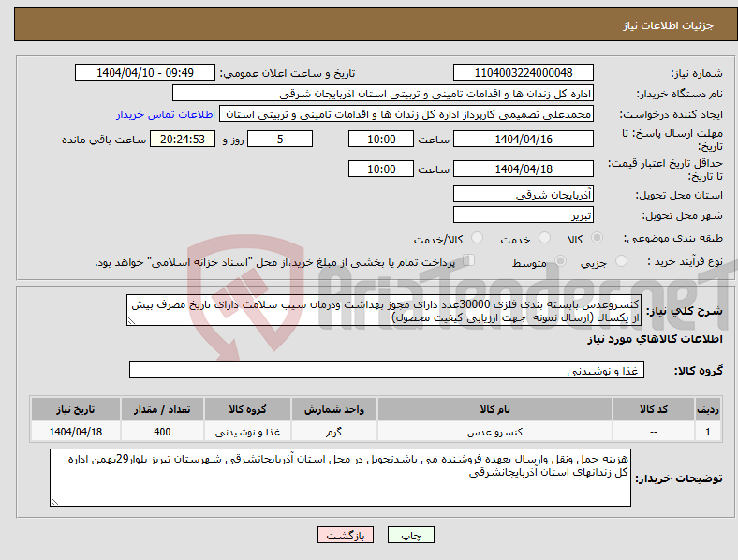Select the جزیی purchase type radio
This screenshot has width=738, height=560.
coord(621,261)
